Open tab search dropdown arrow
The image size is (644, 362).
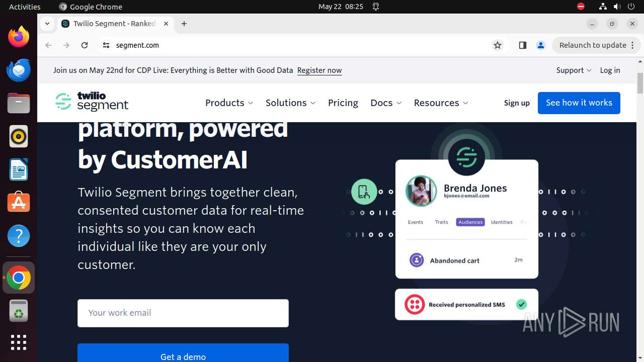click(47, 24)
